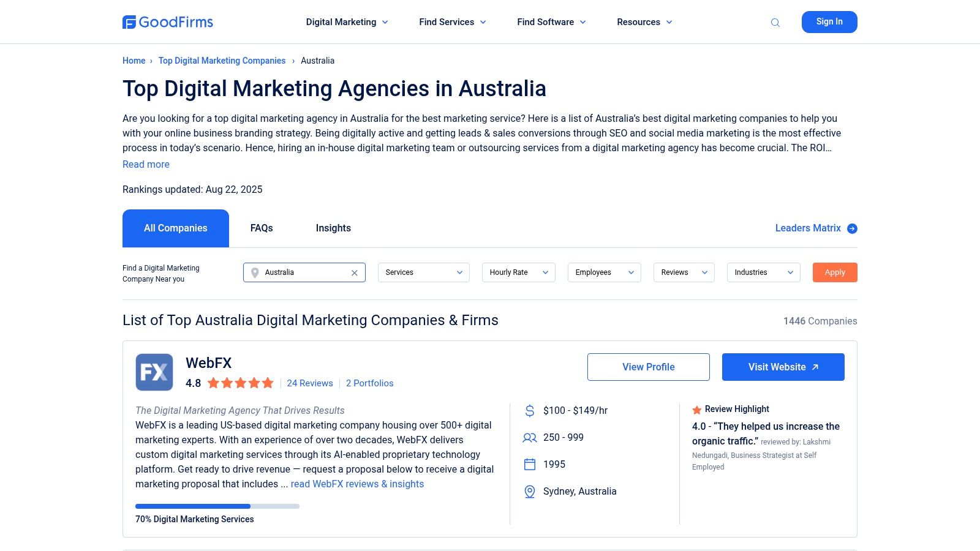Click the 70% Digital Marketing Services bar

click(x=217, y=506)
